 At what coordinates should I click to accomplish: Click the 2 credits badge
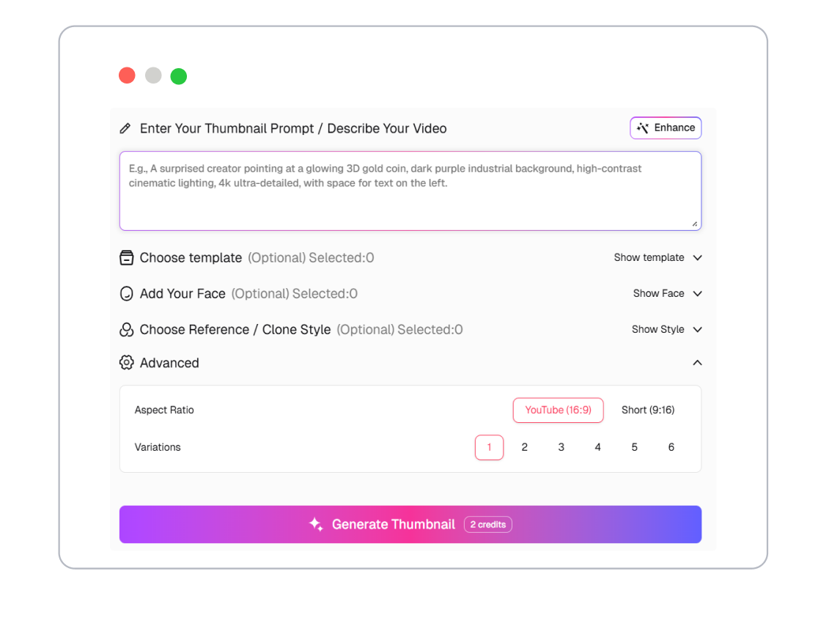click(x=488, y=525)
